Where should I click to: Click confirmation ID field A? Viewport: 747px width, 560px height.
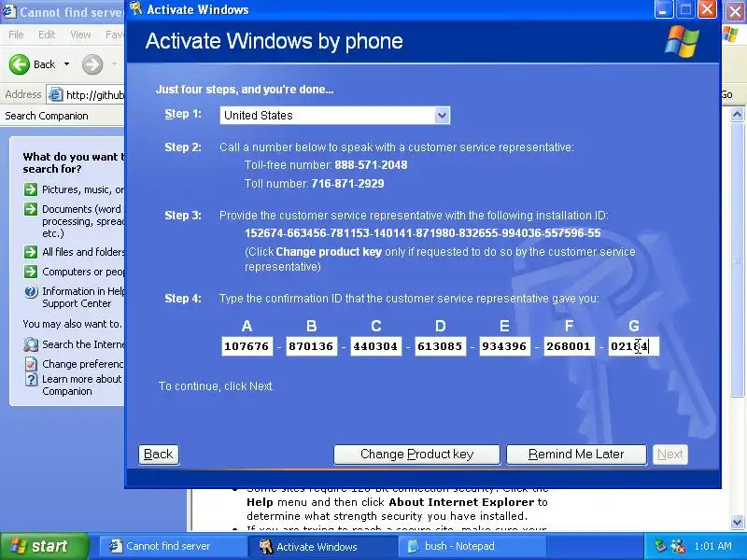[x=247, y=346]
